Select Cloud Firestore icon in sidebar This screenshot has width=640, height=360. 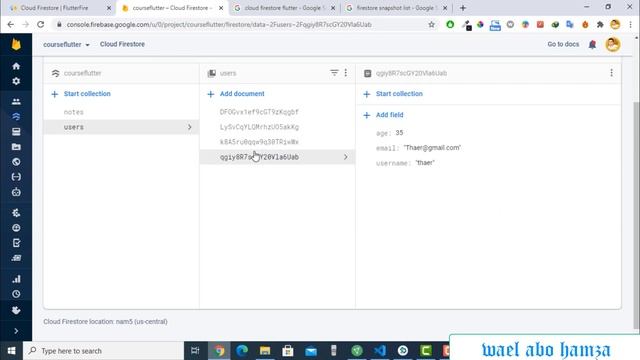[x=16, y=117]
